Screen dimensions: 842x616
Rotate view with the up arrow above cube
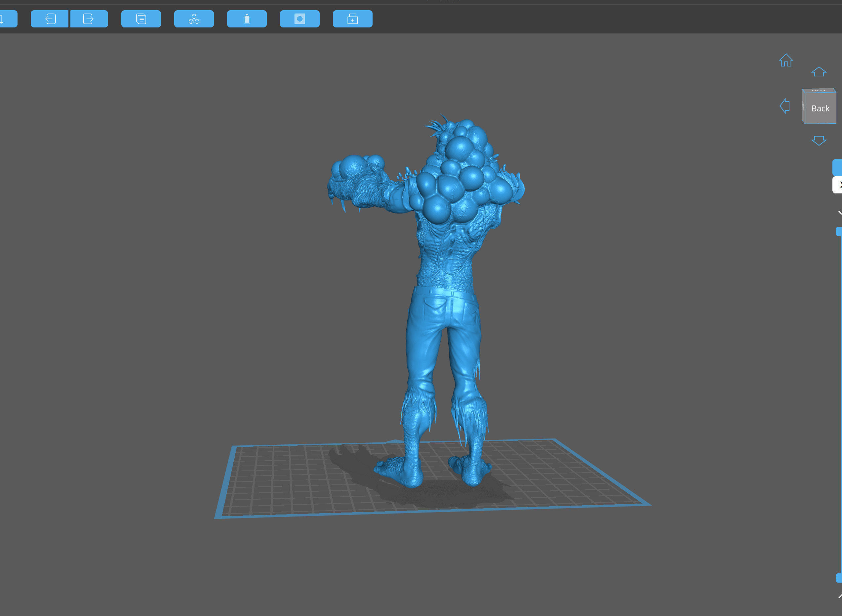(819, 71)
